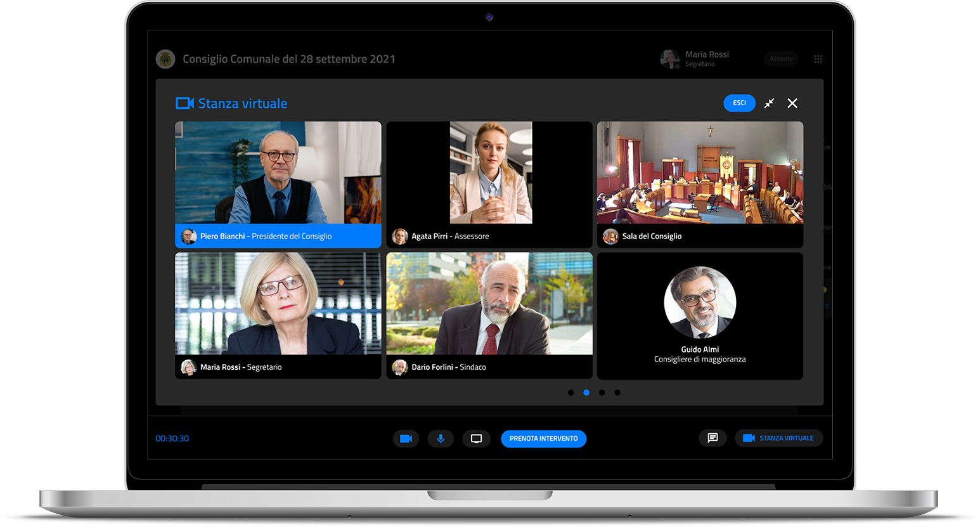Viewport: 980px width, 527px height.
Task: Close the Stanza virtuale panel
Action: point(792,103)
